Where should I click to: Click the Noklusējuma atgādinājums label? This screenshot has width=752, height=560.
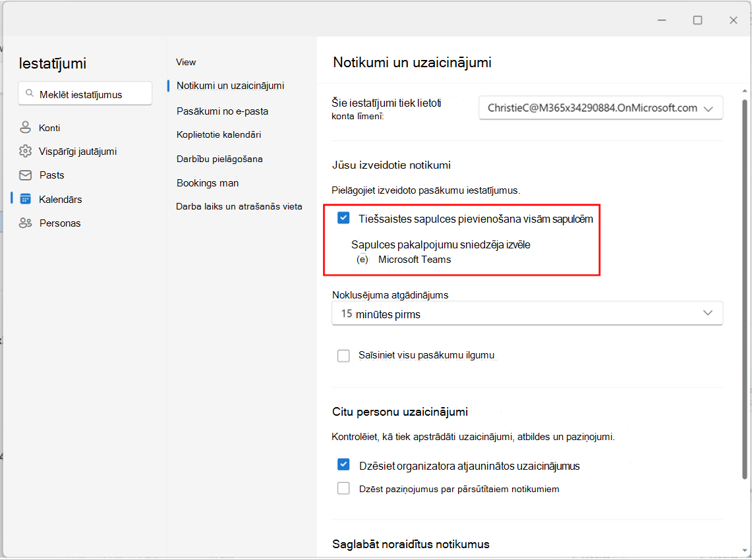coord(390,295)
